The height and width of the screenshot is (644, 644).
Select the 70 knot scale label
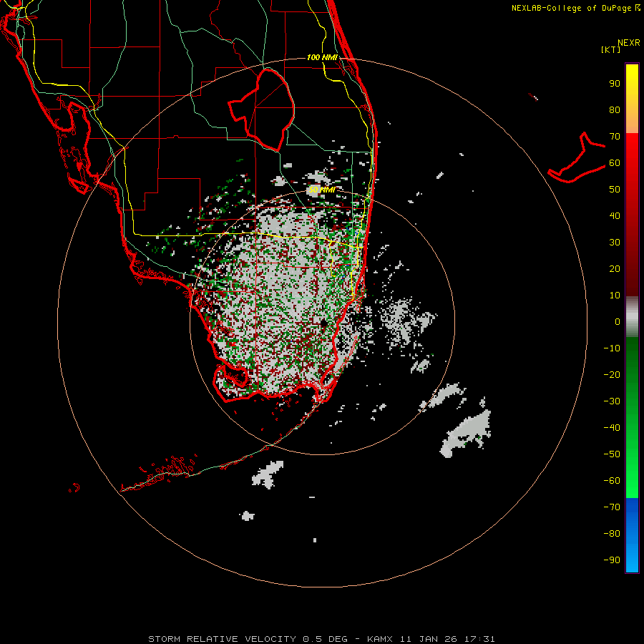tap(615, 137)
